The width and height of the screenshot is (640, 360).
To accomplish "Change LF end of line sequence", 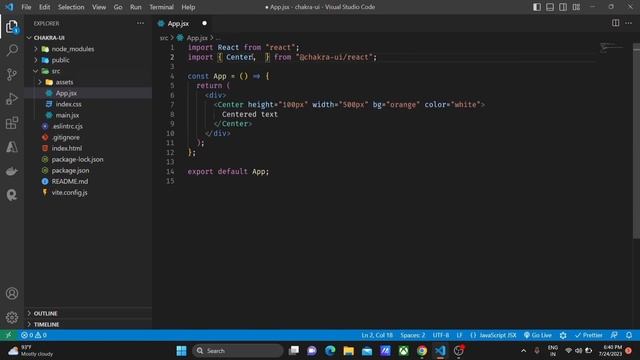I will [x=459, y=335].
